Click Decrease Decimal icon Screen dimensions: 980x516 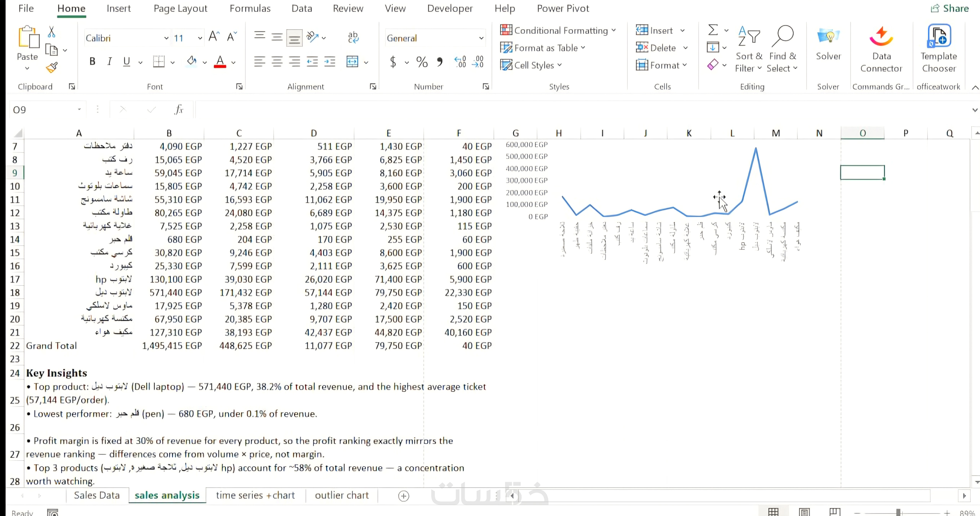478,62
